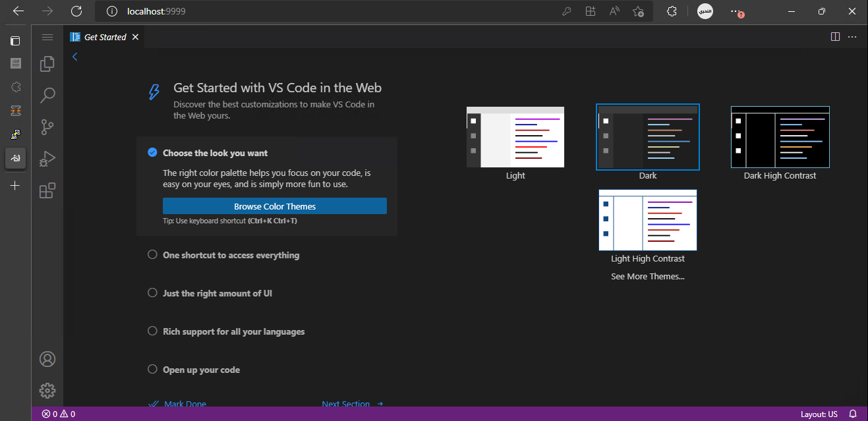Select the Get Started editor tab

(104, 37)
